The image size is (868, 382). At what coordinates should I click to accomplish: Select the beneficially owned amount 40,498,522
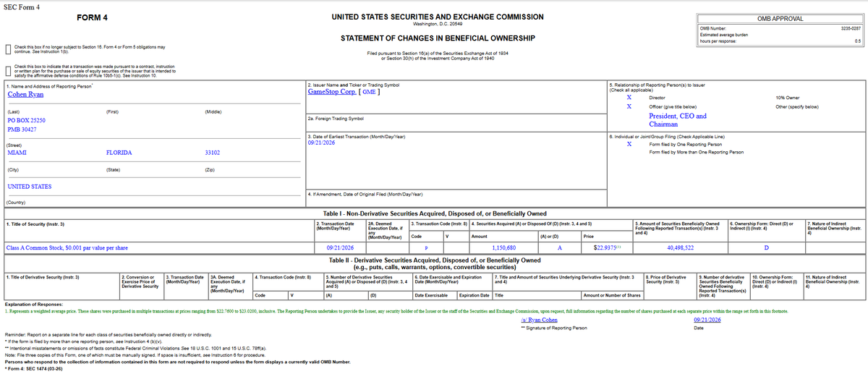(680, 248)
